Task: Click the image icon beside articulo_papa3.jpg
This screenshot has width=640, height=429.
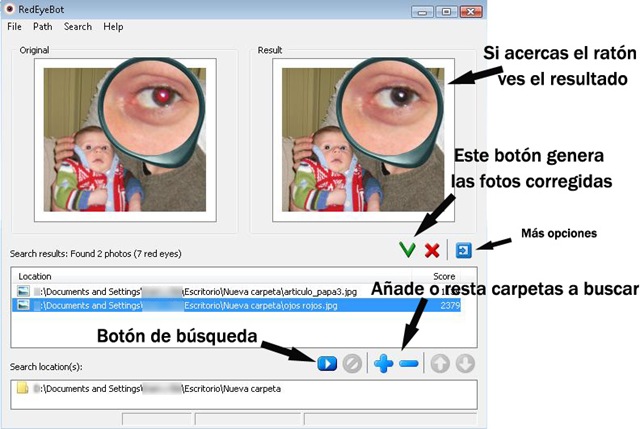Action: tap(23, 291)
